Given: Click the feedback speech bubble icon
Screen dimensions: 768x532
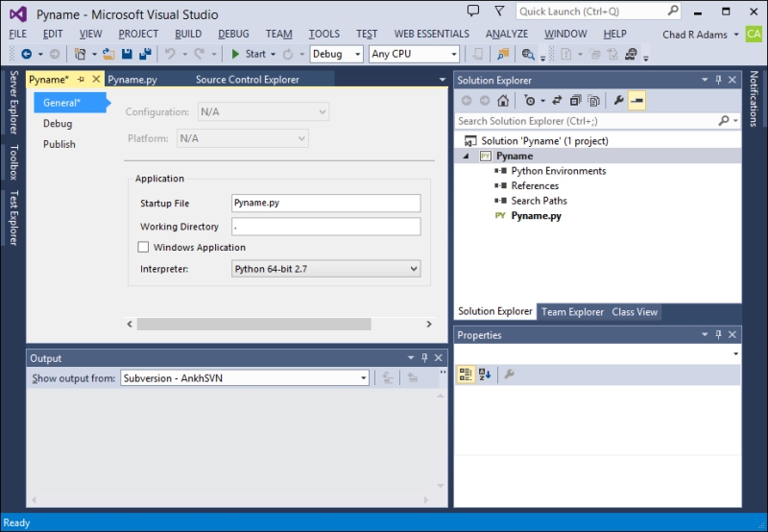Looking at the screenshot, I should (473, 11).
